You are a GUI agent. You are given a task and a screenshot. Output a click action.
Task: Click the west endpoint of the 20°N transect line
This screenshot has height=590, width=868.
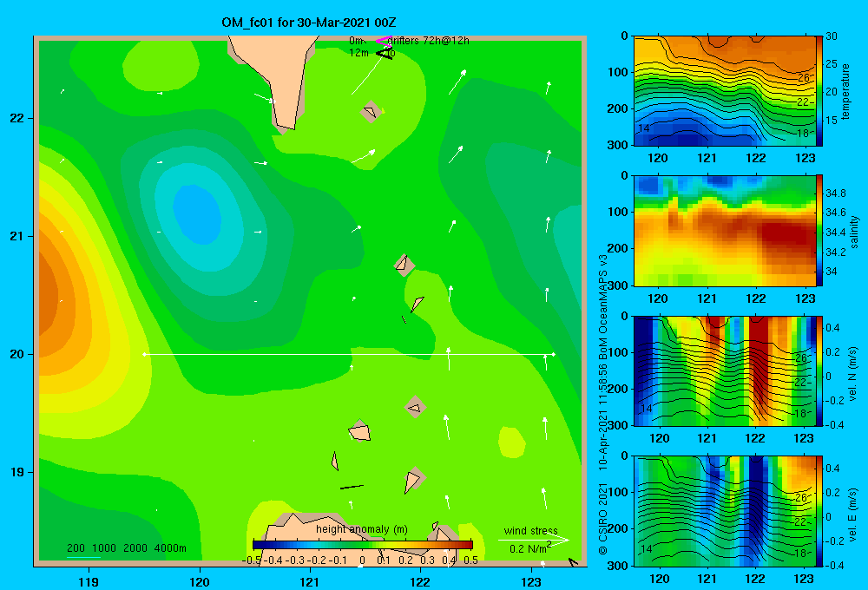pos(144,354)
